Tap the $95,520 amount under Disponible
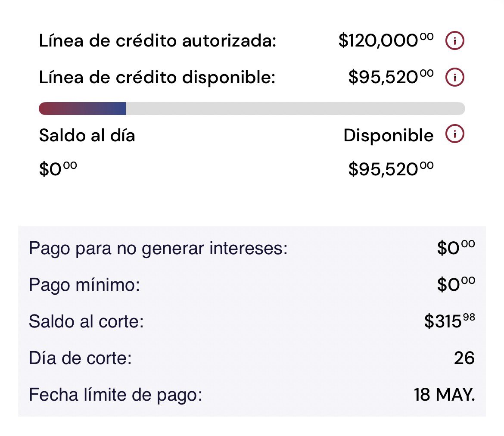This screenshot has width=504, height=436. (391, 169)
